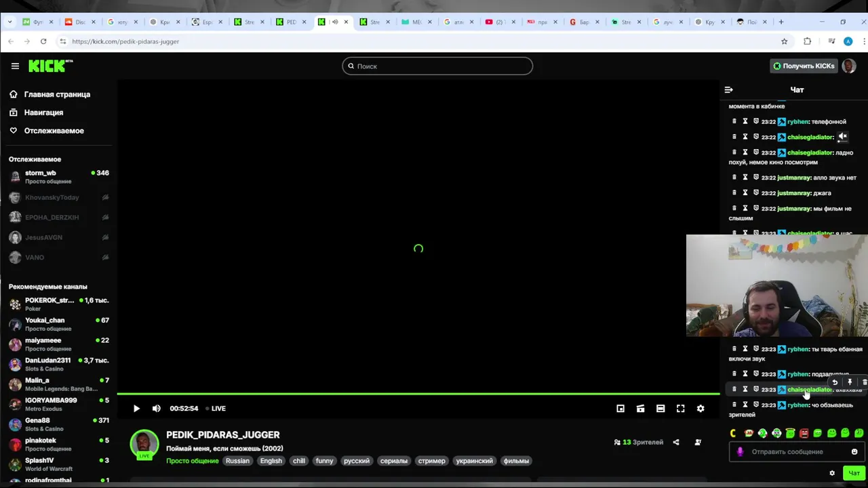Click the green stream progress bar
This screenshot has width=868, height=488.
click(x=418, y=394)
